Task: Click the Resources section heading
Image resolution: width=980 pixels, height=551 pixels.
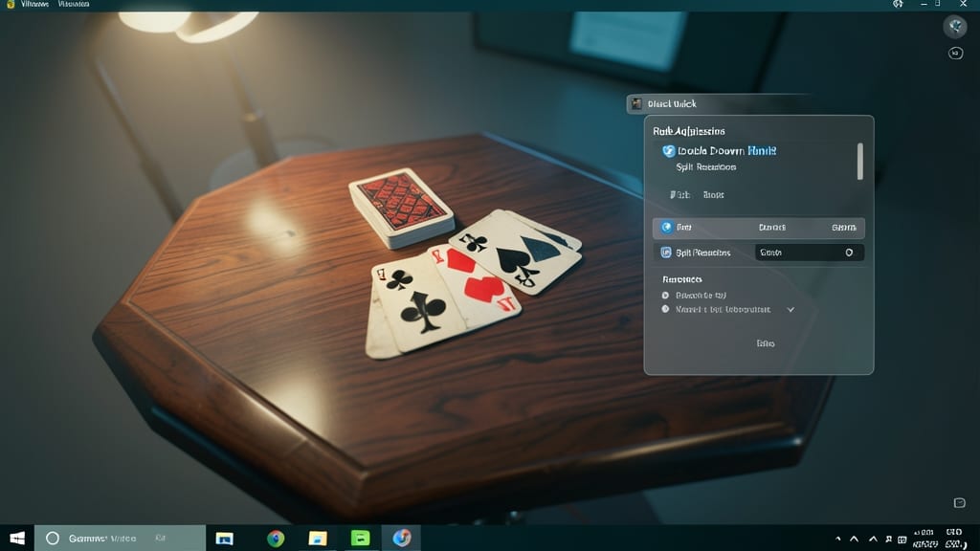Action: coord(681,279)
